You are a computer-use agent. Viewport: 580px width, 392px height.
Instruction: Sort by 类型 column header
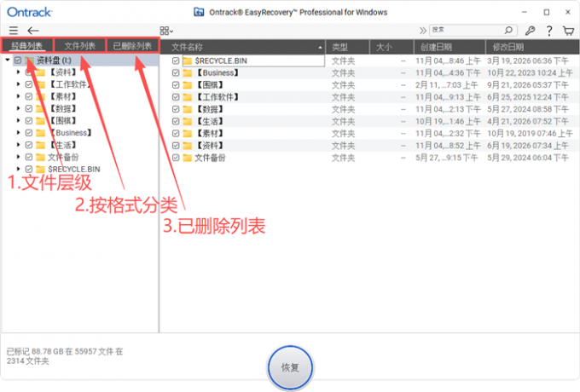pyautogui.click(x=348, y=47)
